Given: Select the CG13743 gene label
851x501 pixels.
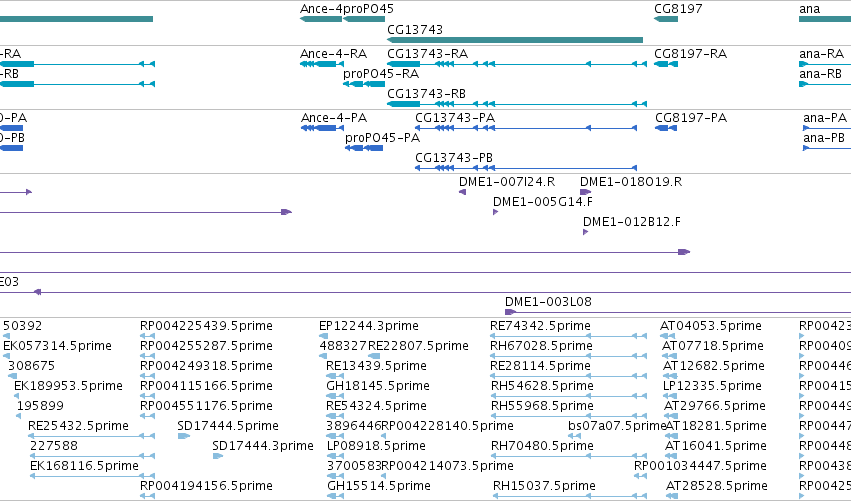Looking at the screenshot, I should (x=415, y=30).
